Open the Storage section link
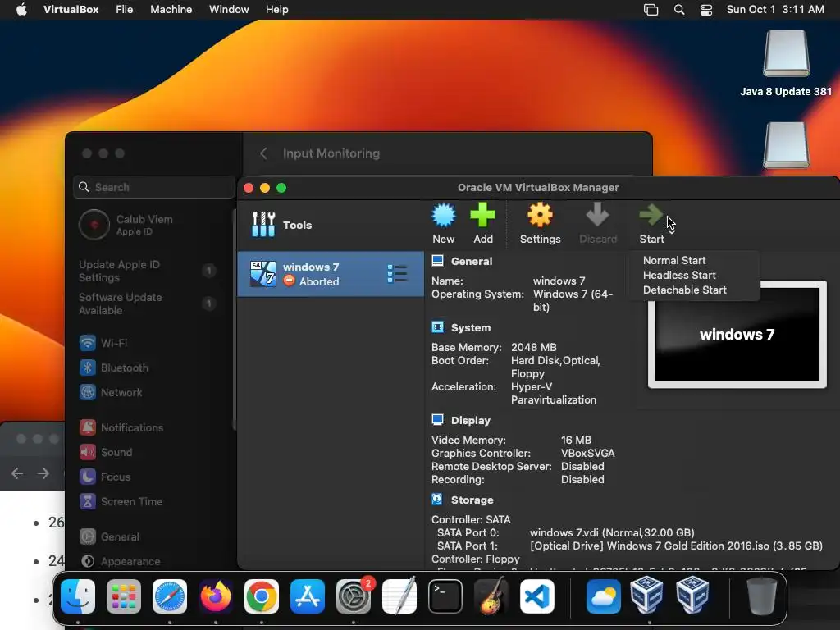The image size is (840, 630). [x=472, y=500]
